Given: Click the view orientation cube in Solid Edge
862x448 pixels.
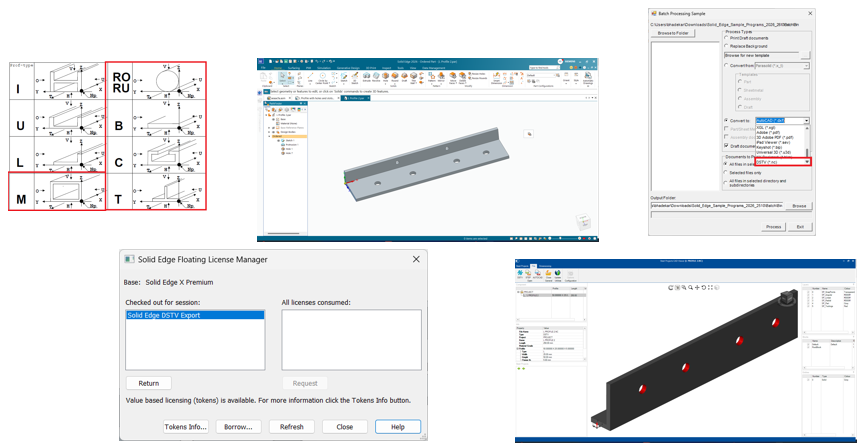Looking at the screenshot, I should [x=582, y=222].
